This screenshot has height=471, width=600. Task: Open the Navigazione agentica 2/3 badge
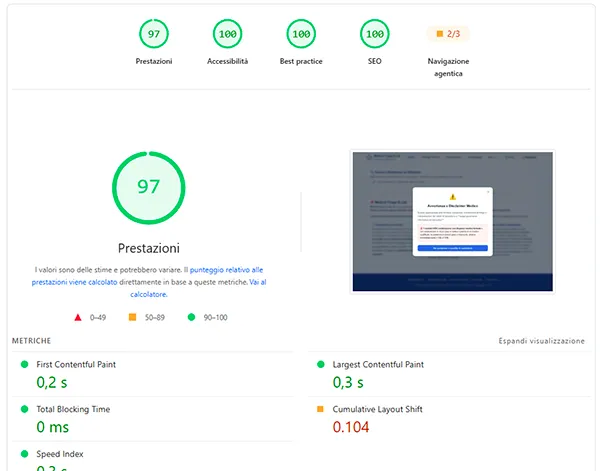point(448,34)
